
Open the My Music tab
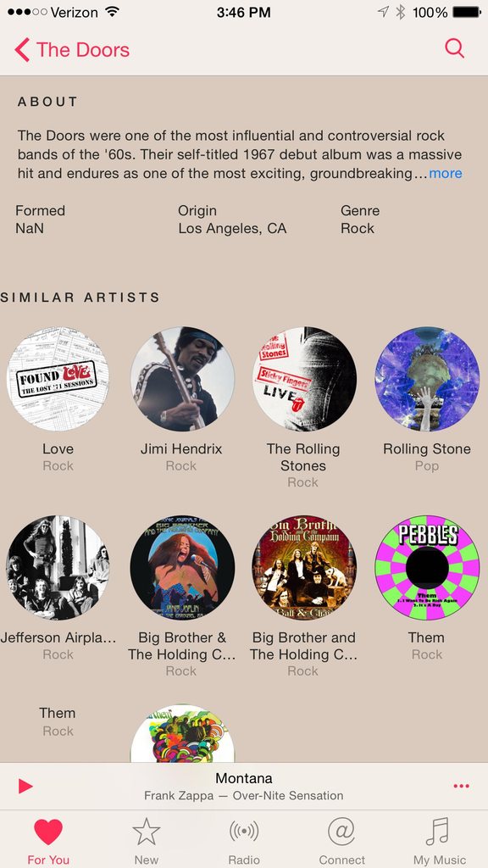440,842
